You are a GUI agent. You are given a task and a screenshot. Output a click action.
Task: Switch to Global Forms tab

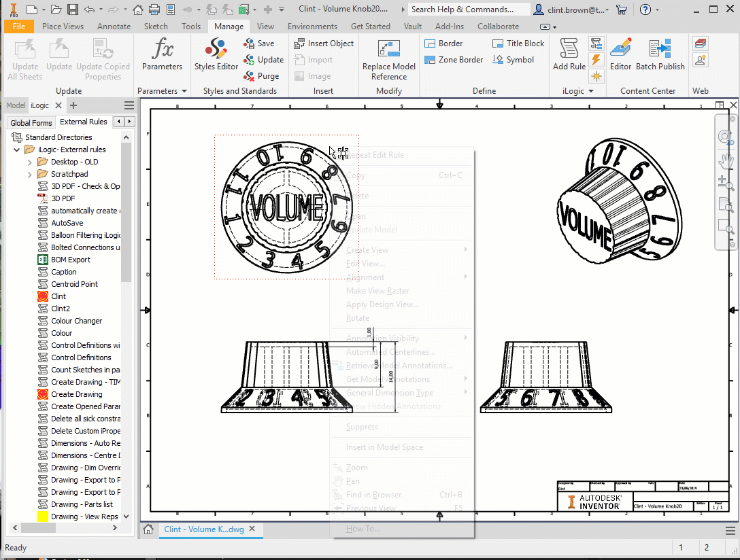pos(31,123)
